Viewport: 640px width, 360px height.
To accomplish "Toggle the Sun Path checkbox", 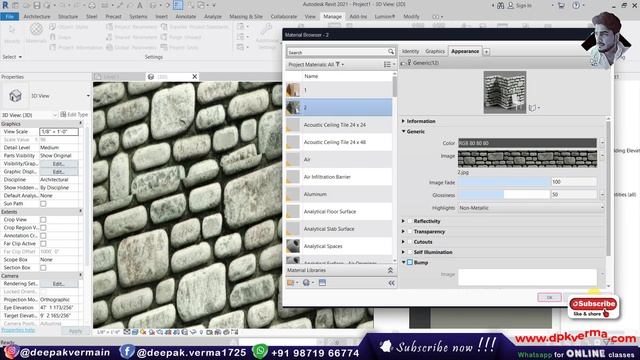I will point(43,204).
